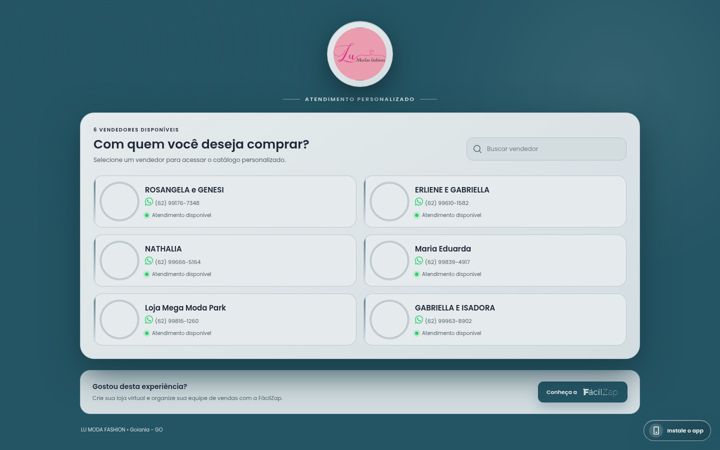Click WhatsApp icon for Maria Eduarda
This screenshot has height=450, width=720.
click(419, 261)
